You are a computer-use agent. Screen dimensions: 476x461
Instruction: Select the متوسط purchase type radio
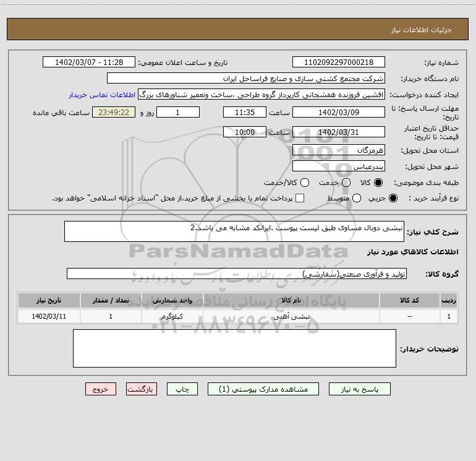(357, 198)
